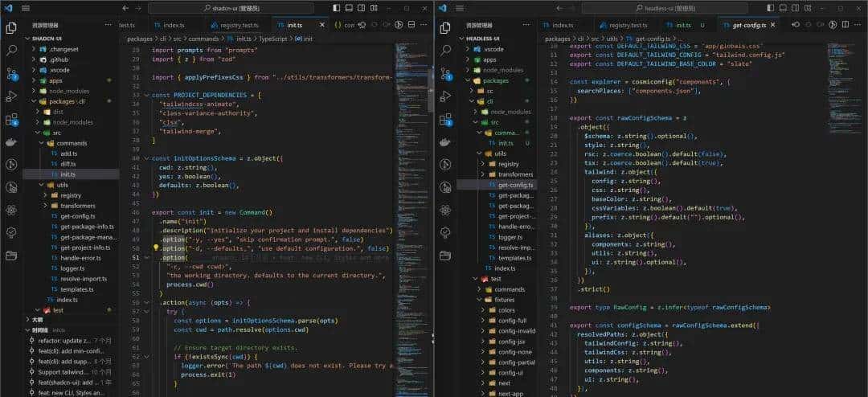
Task: Expand .github folder in shadcn-ui explorer
Action: click(x=35, y=59)
